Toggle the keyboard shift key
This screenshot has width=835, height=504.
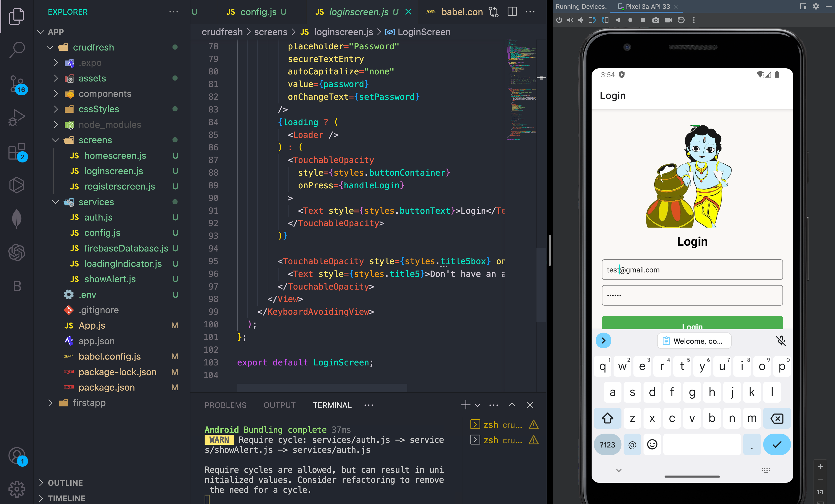[x=607, y=418]
